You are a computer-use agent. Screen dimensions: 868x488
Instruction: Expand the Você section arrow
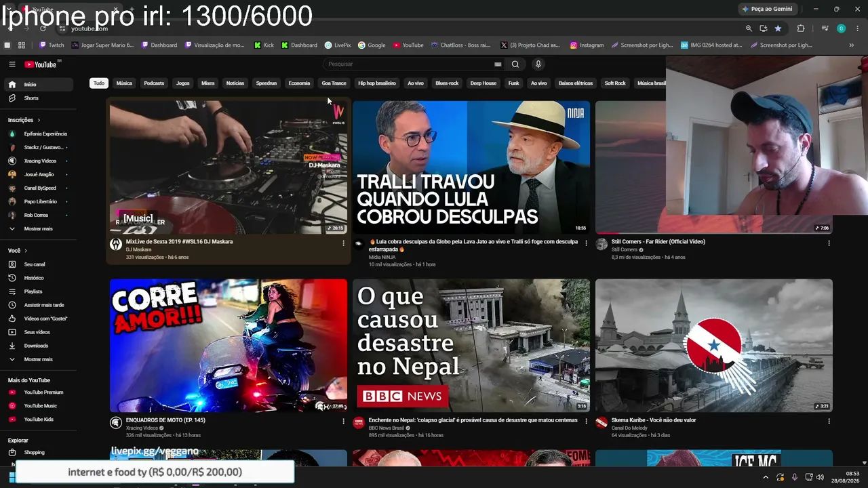[x=26, y=251]
